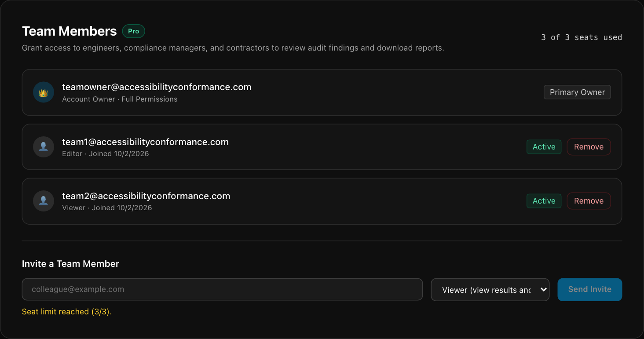Click 'Editor · Joined 10/2/2026' text
The width and height of the screenshot is (644, 339).
pyautogui.click(x=106, y=154)
